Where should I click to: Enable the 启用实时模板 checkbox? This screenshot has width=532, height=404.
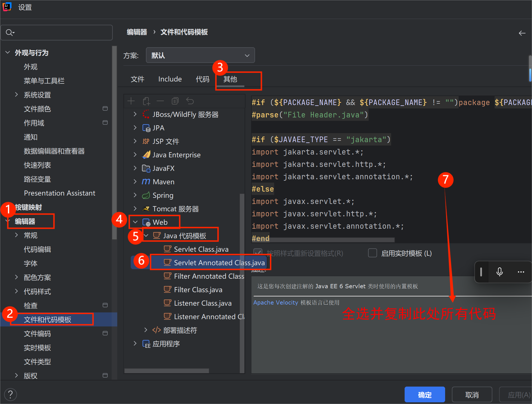372,253
